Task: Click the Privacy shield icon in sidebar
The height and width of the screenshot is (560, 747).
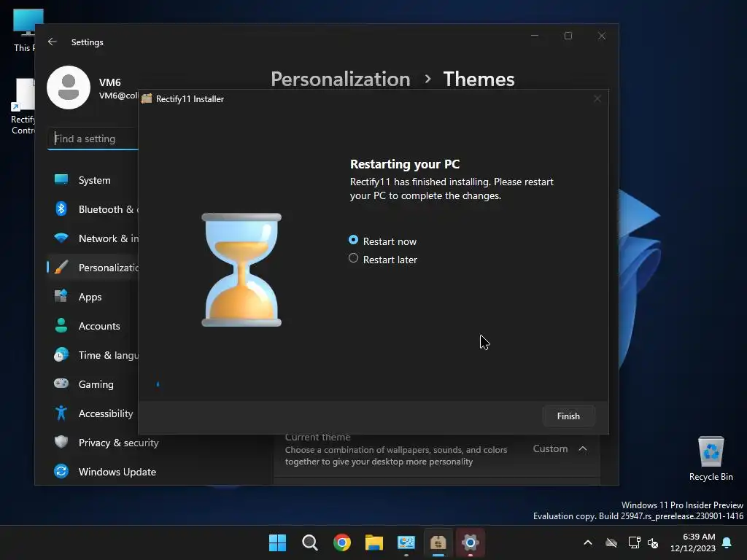Action: [61, 442]
